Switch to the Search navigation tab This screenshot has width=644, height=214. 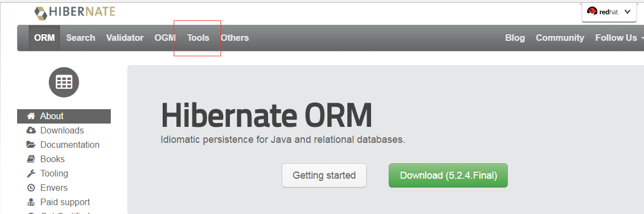[x=80, y=38]
